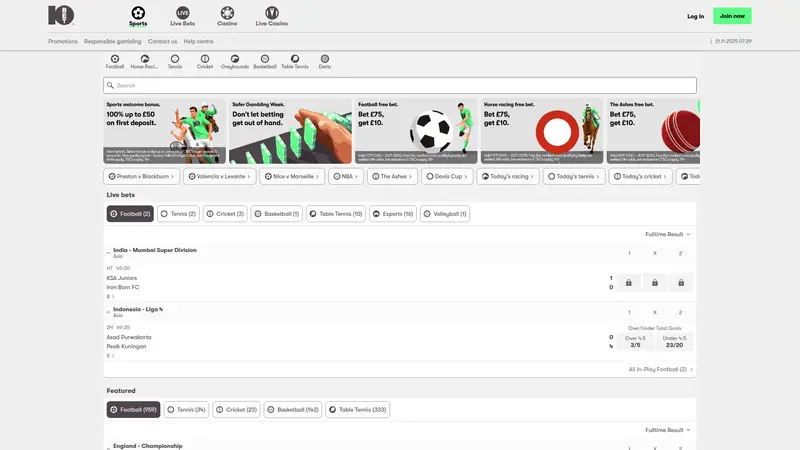Select Featured Basketball (143) tab

coord(293,410)
